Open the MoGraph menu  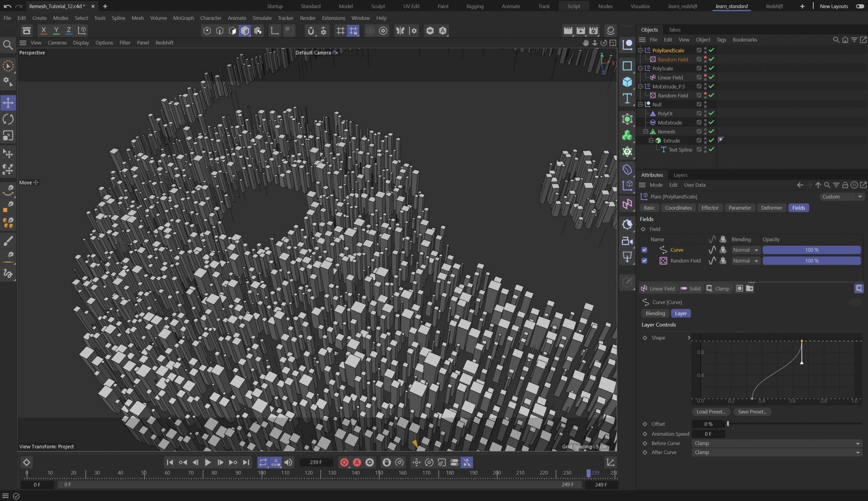(184, 18)
